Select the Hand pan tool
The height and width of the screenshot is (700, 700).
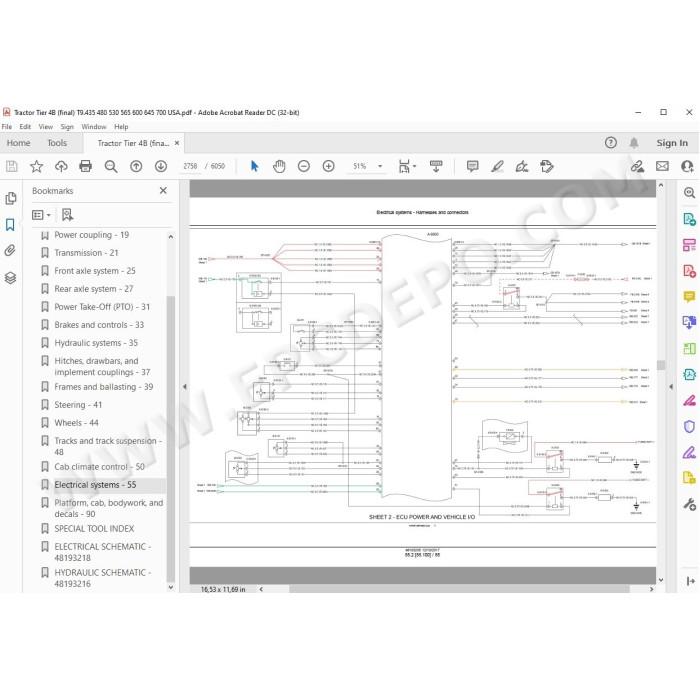279,167
